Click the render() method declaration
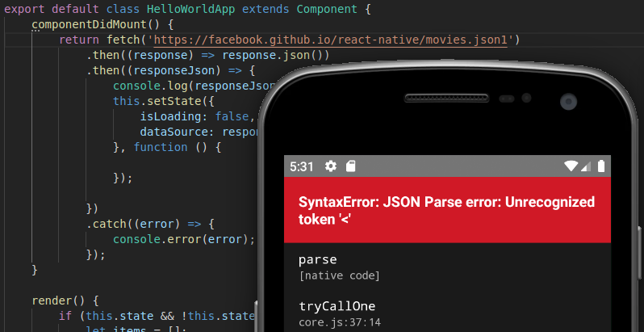The image size is (644, 332). (x=65, y=300)
